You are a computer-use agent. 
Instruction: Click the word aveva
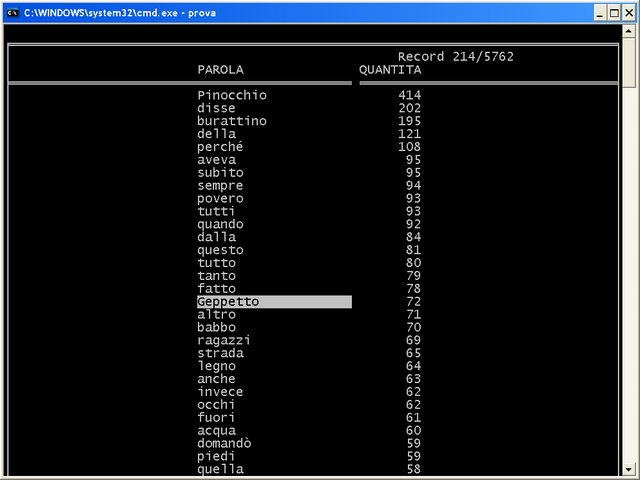[216, 160]
